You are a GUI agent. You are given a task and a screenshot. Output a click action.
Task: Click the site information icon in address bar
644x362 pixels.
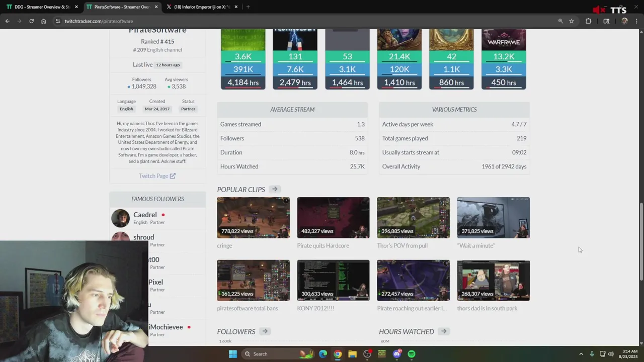[58, 21]
